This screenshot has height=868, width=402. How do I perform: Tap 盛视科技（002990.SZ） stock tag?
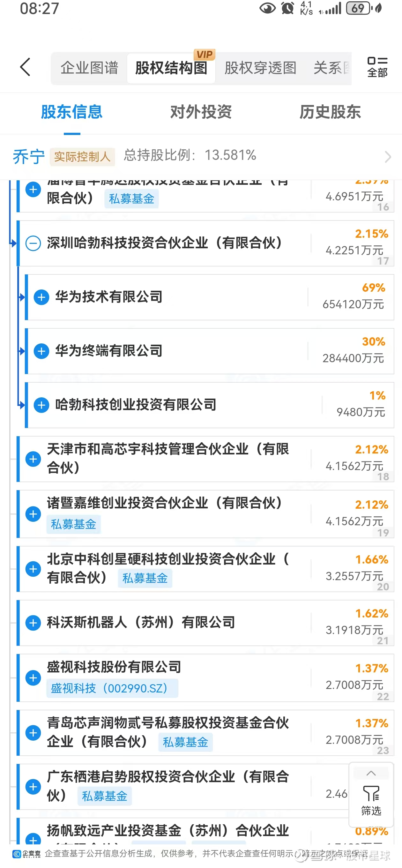(112, 688)
